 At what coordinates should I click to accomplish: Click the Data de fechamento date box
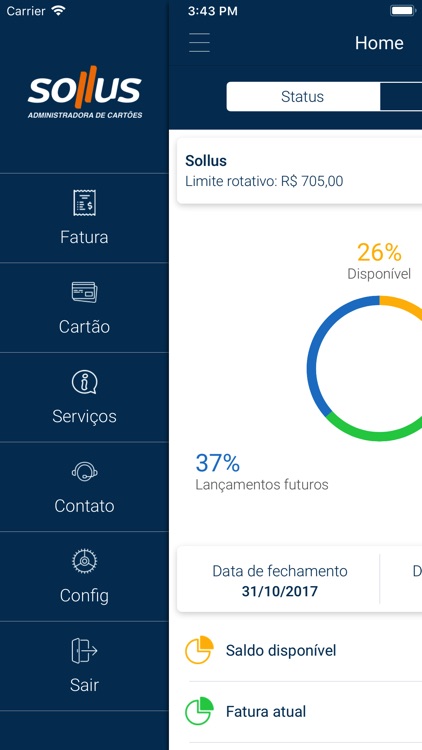pyautogui.click(x=279, y=581)
